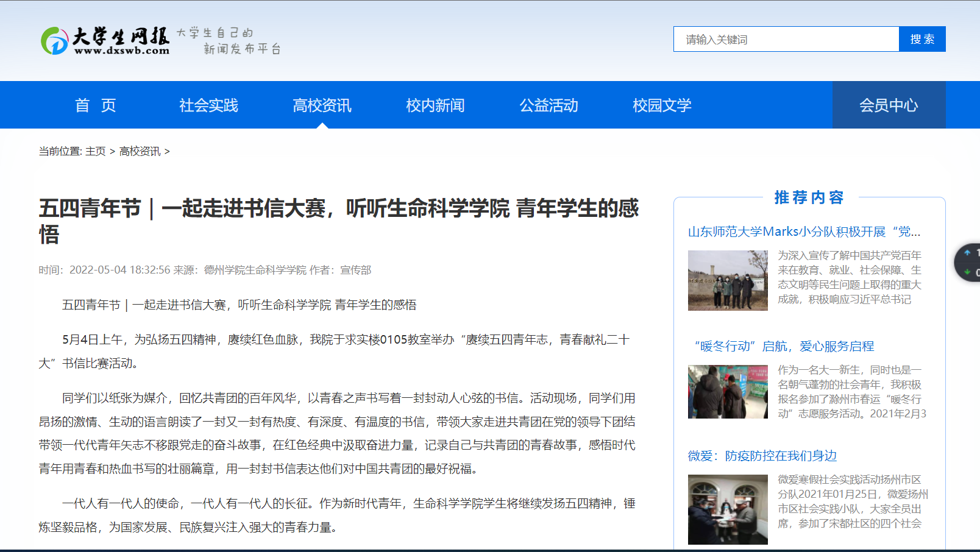The height and width of the screenshot is (552, 980).
Task: Click the 暖冬行动 article thumbnail
Action: (x=727, y=392)
